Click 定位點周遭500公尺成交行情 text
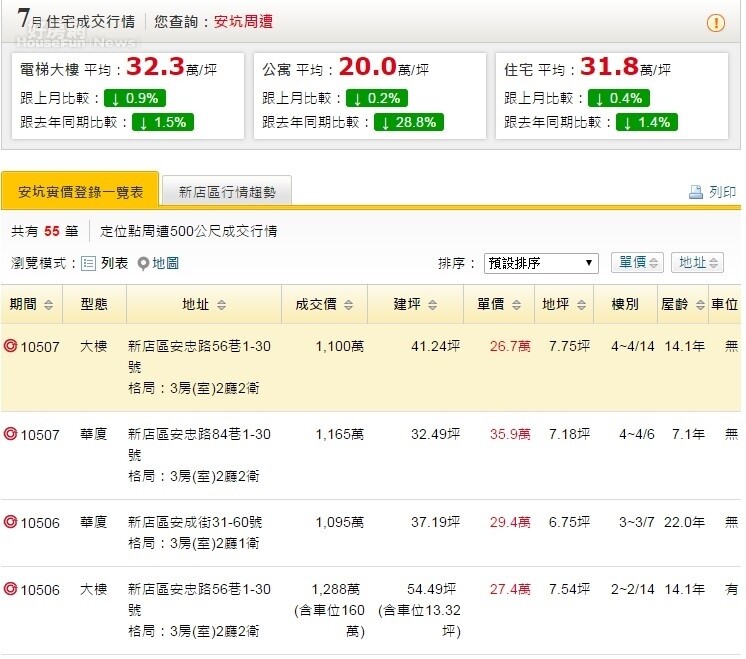 pyautogui.click(x=188, y=231)
